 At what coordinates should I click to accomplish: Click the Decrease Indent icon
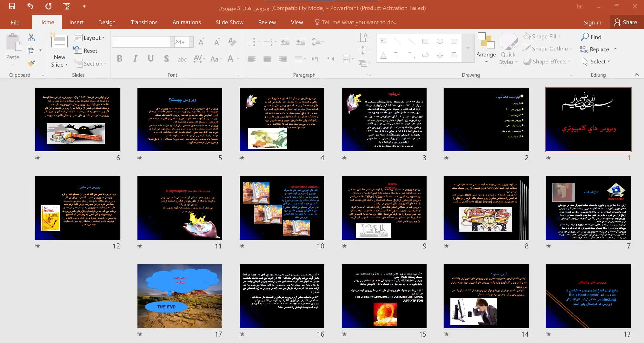click(x=285, y=42)
